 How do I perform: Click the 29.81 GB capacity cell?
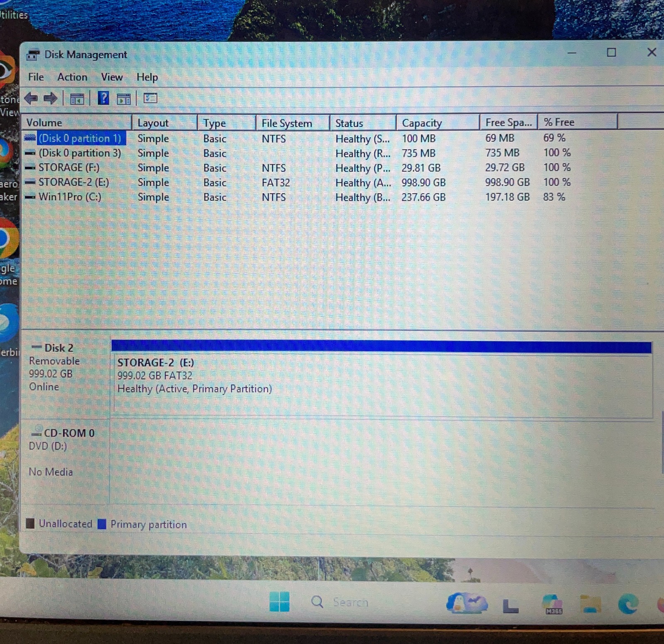(421, 168)
